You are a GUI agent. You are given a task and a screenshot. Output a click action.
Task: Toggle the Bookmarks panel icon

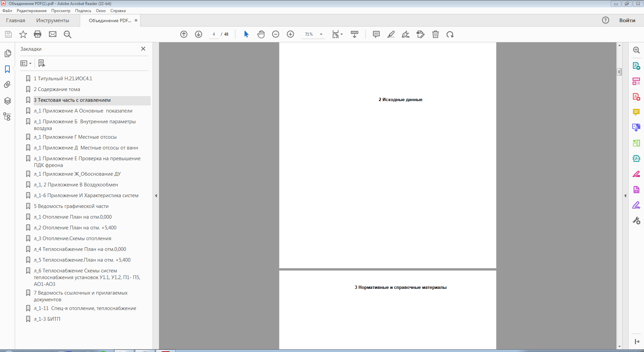coord(7,69)
